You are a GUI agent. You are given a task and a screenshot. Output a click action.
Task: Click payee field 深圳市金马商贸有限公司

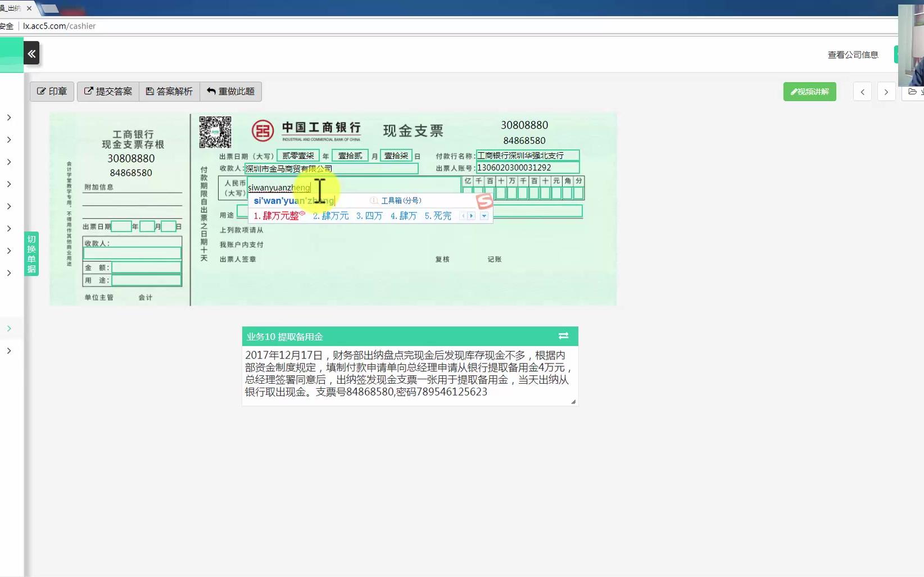pos(331,169)
